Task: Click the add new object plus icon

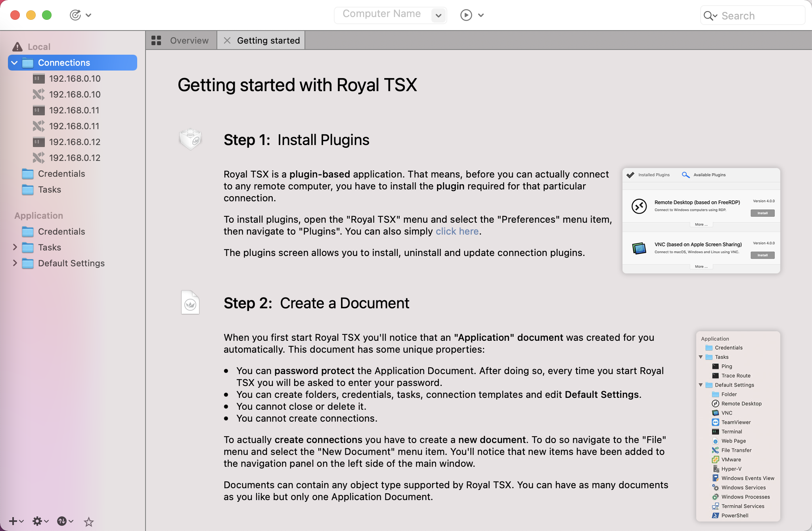Action: click(x=13, y=521)
